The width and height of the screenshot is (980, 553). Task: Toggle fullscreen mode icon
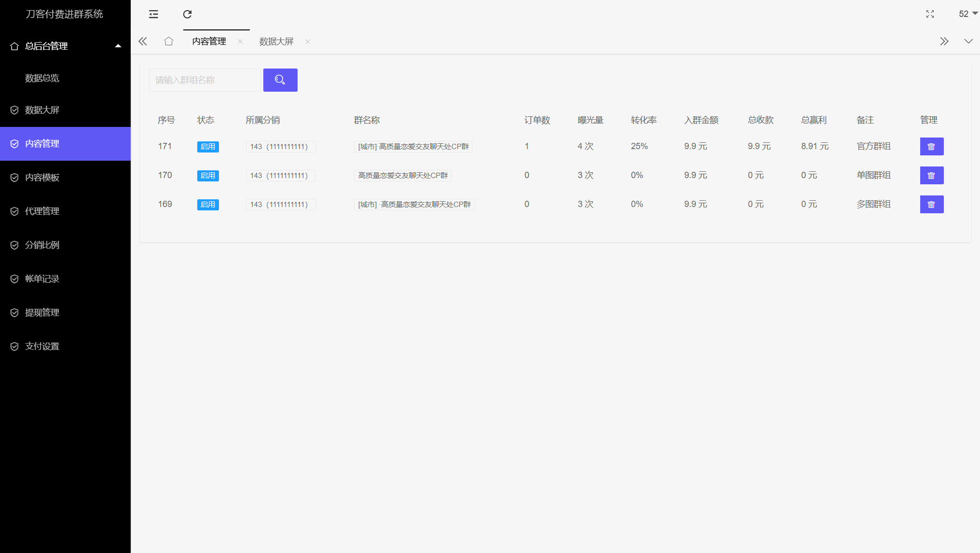pos(930,14)
